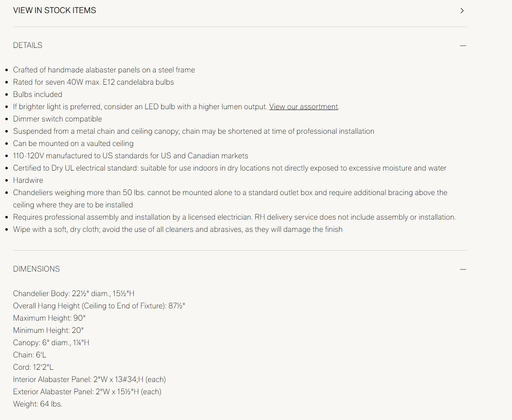
Task: Click the 'Dimmer switch compatible' bullet text
Action: click(x=57, y=119)
